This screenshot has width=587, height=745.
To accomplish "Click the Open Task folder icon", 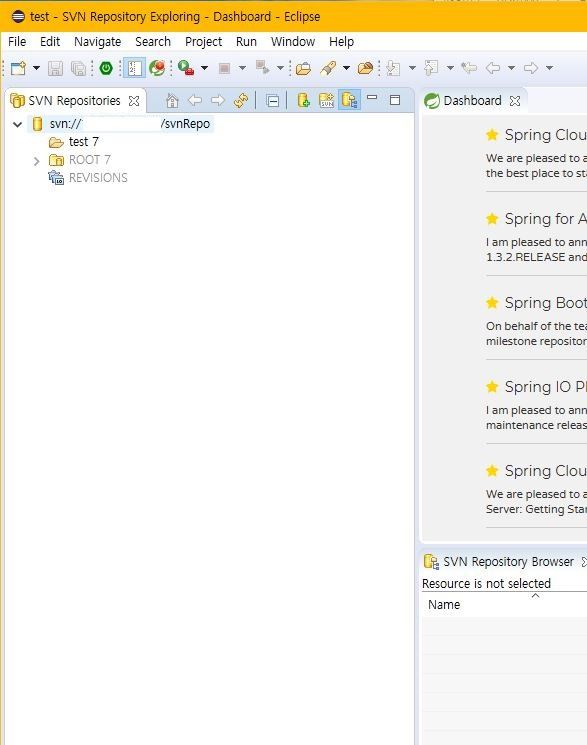I will (x=365, y=68).
